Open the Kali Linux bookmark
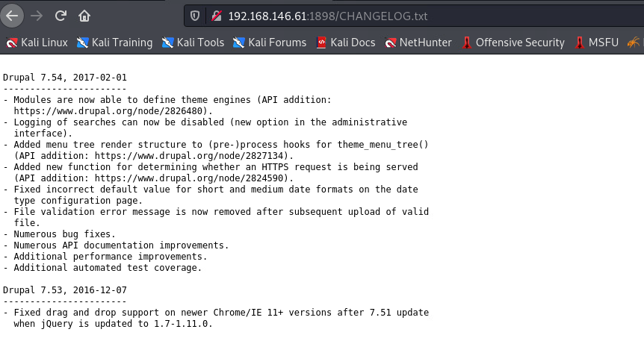The height and width of the screenshot is (338, 644). pos(37,43)
